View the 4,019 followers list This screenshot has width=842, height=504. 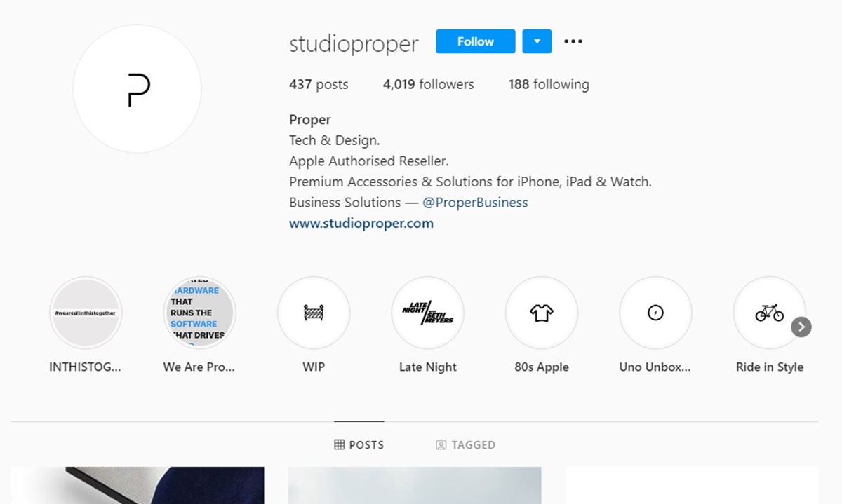tap(428, 84)
